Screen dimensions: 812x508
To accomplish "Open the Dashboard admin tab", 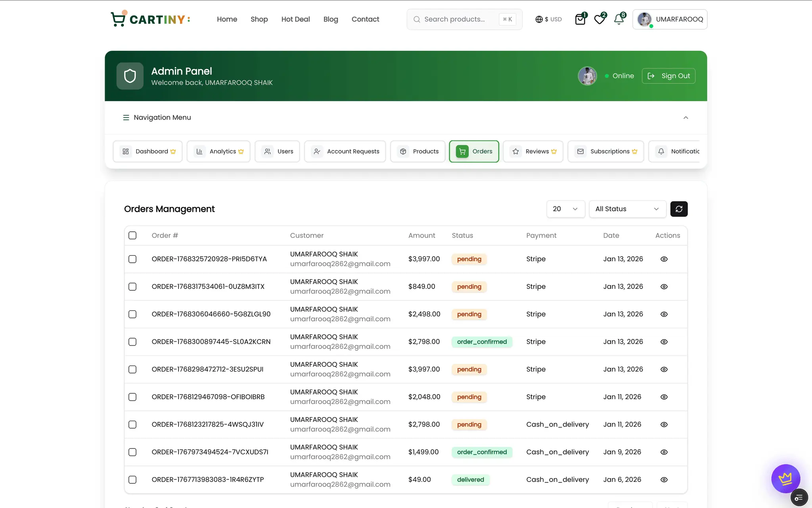I will point(147,151).
